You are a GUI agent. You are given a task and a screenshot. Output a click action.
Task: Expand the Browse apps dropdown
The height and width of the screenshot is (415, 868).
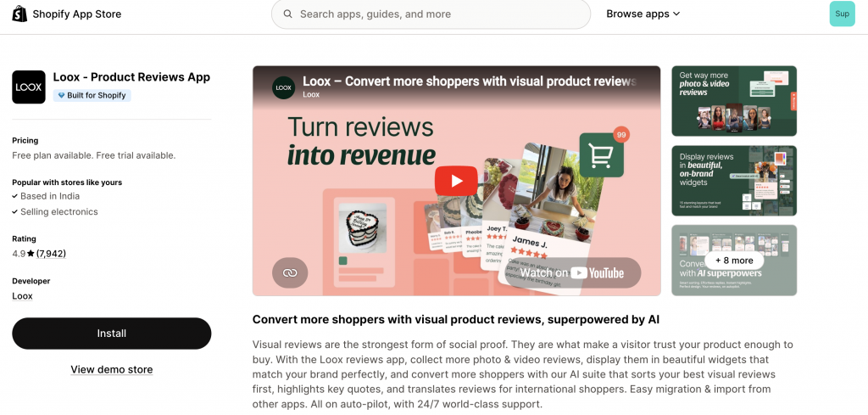tap(643, 14)
